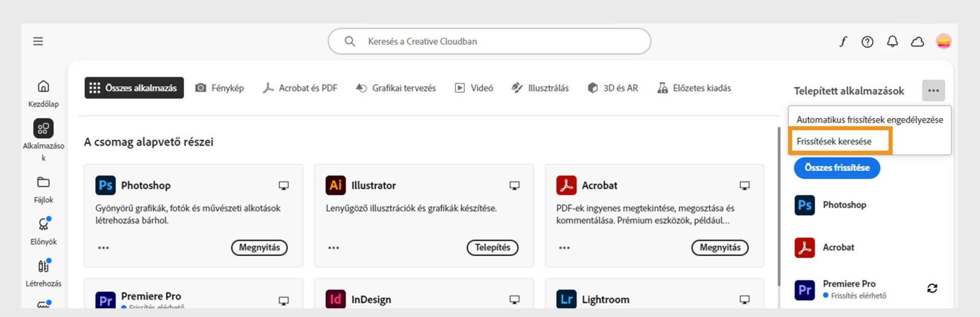Click desktop icon on Illustrator card

pyautogui.click(x=514, y=186)
